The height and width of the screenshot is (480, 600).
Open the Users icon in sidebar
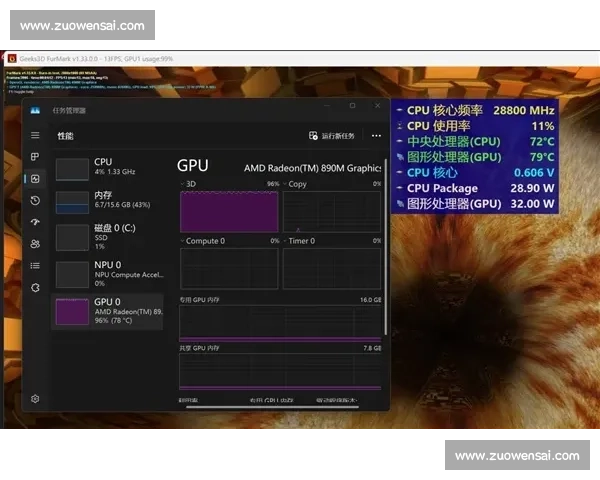point(35,243)
